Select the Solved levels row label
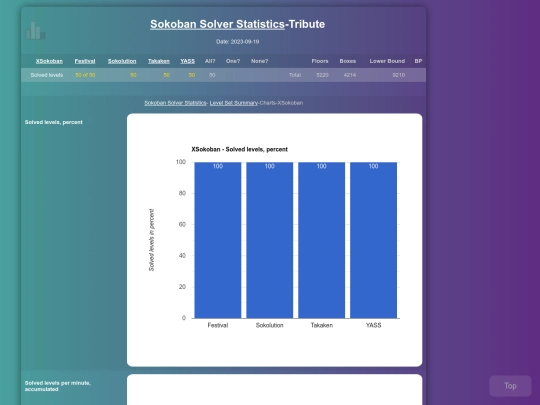Screen dimensions: 540x405 (47, 75)
